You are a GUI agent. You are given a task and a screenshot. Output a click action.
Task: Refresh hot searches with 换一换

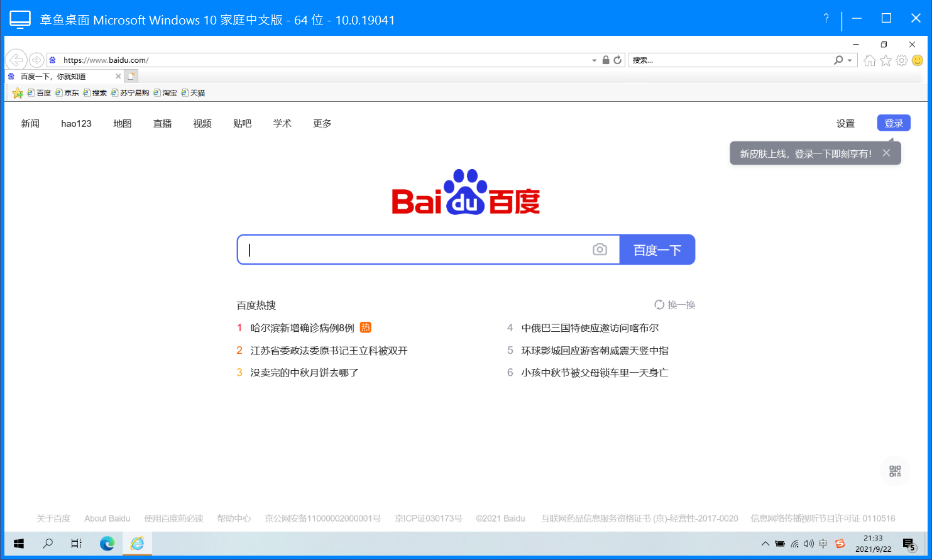675,305
